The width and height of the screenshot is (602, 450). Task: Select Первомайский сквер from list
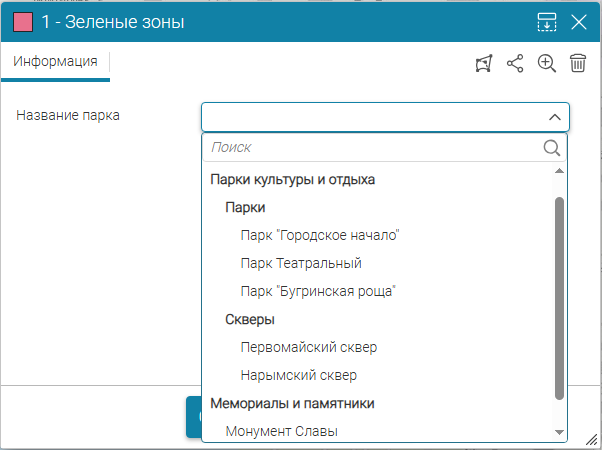click(308, 348)
